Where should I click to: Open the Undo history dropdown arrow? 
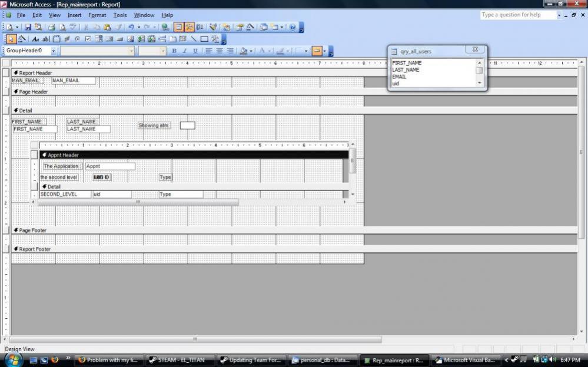pos(139,28)
